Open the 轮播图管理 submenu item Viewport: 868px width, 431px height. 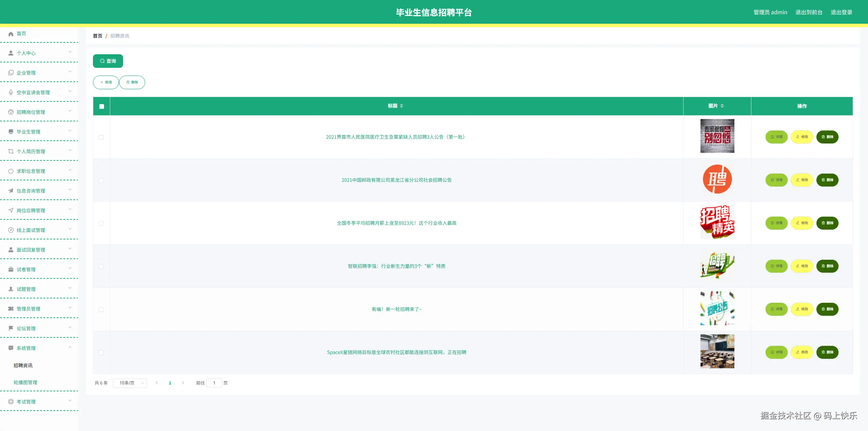[25, 382]
